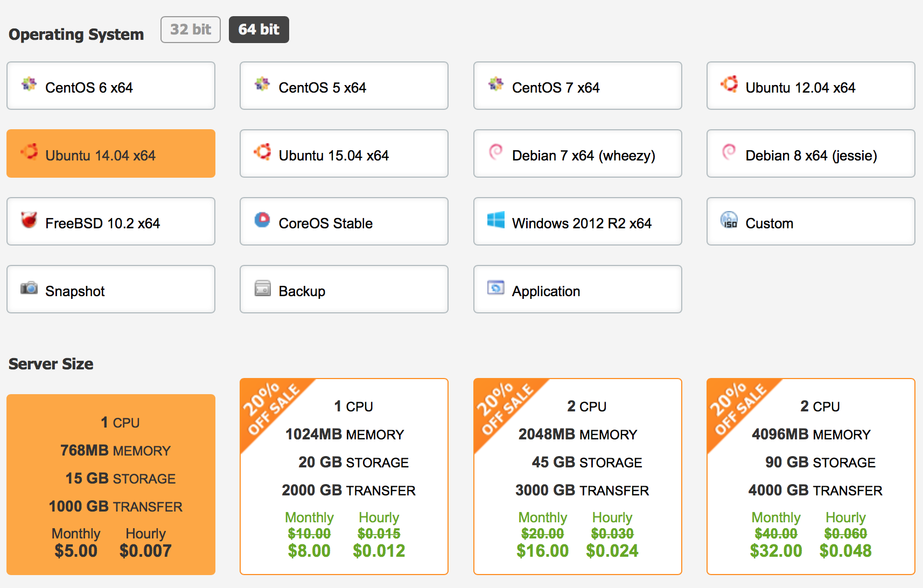Click the CentOS 6 x64 logo icon

click(29, 84)
